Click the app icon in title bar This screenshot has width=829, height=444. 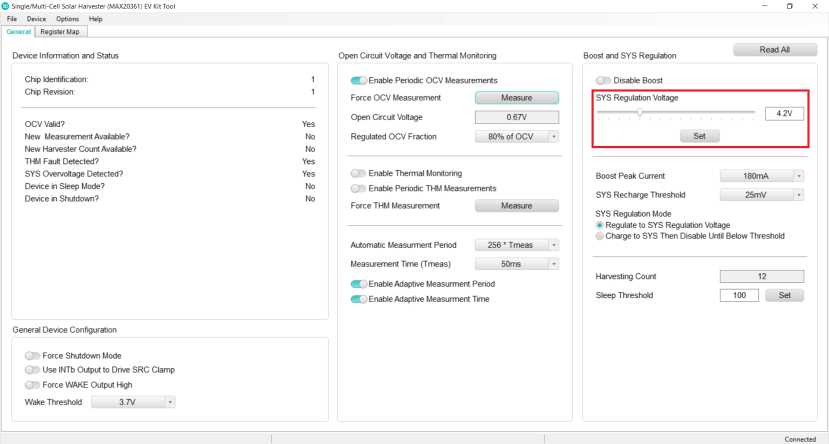click(x=5, y=6)
